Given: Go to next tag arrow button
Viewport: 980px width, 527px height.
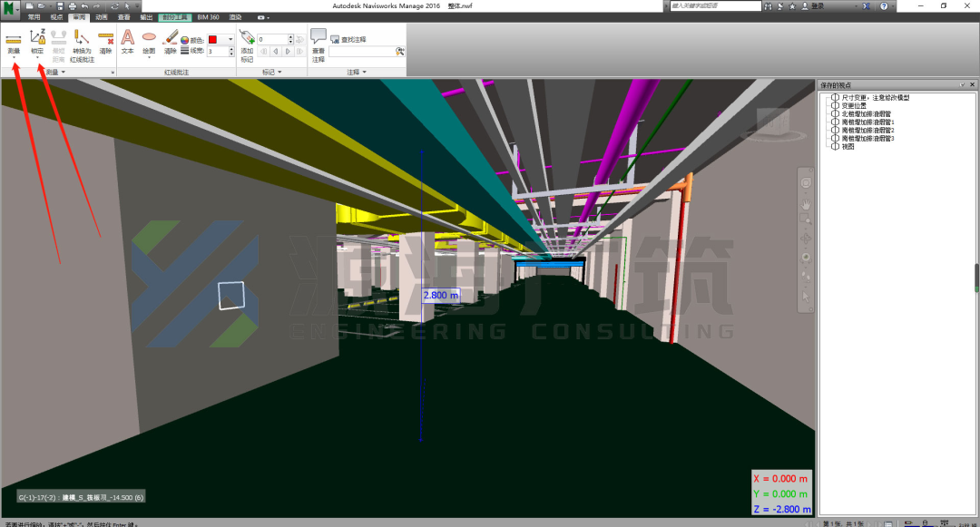Looking at the screenshot, I should click(289, 51).
